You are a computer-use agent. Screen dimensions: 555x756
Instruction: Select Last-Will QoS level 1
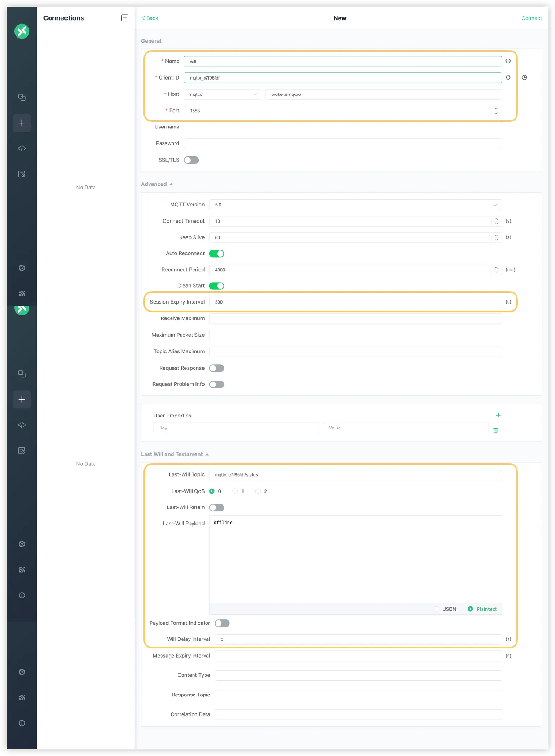point(235,491)
